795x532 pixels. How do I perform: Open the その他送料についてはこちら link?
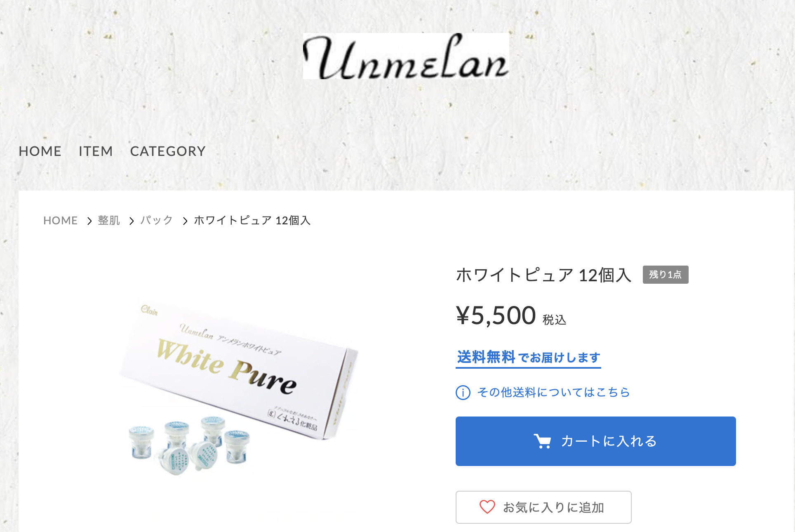pyautogui.click(x=553, y=392)
